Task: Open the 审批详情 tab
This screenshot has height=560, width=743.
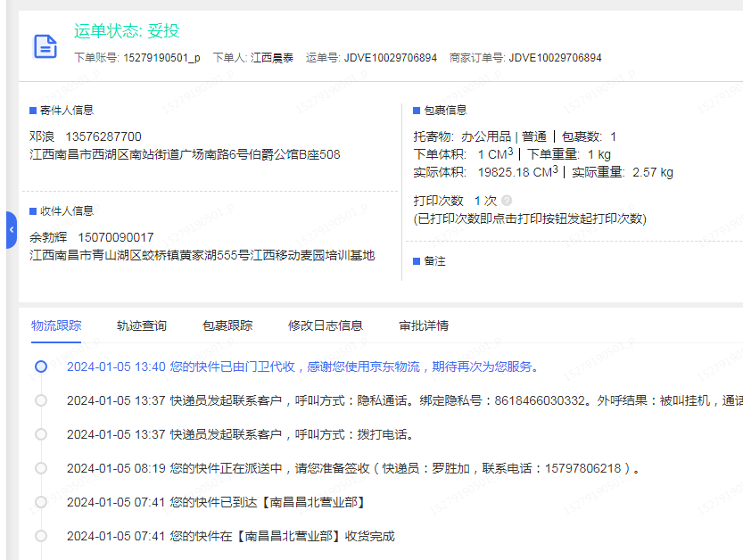Action: tap(424, 325)
